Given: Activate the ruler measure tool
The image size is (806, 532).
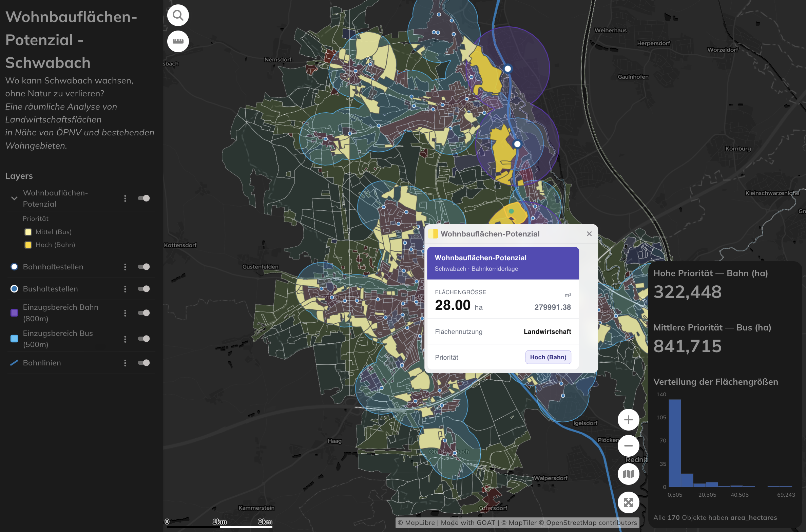Looking at the screenshot, I should click(x=178, y=41).
